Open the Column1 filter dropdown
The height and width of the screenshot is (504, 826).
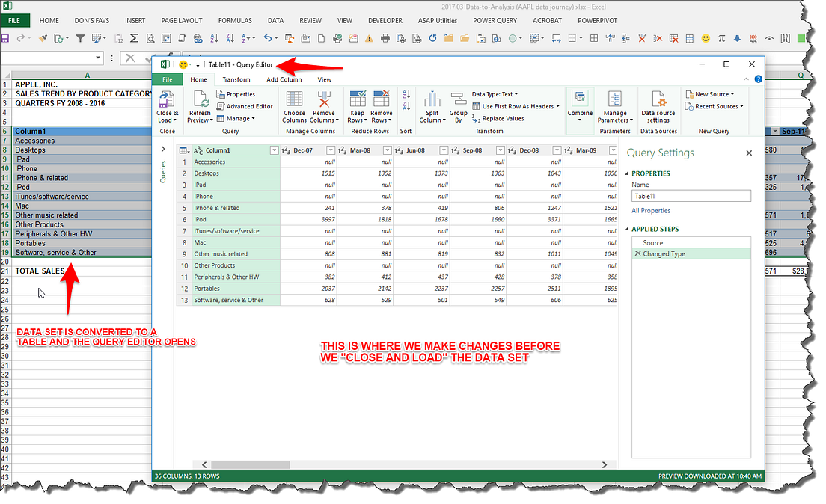click(274, 150)
